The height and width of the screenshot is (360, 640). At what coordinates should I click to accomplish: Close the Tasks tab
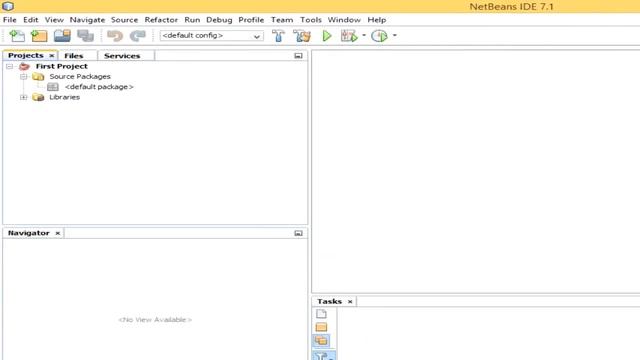350,302
